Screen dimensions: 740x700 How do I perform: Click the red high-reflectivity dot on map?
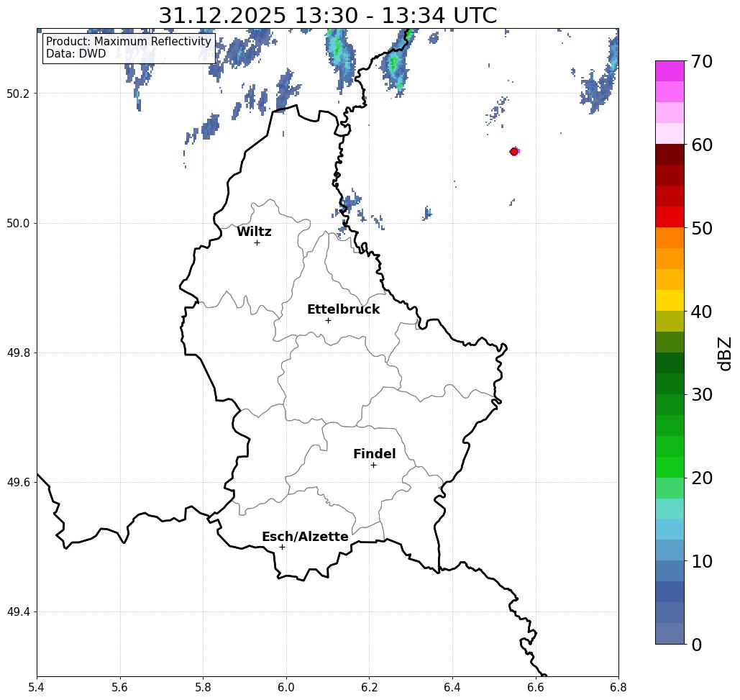click(x=514, y=152)
